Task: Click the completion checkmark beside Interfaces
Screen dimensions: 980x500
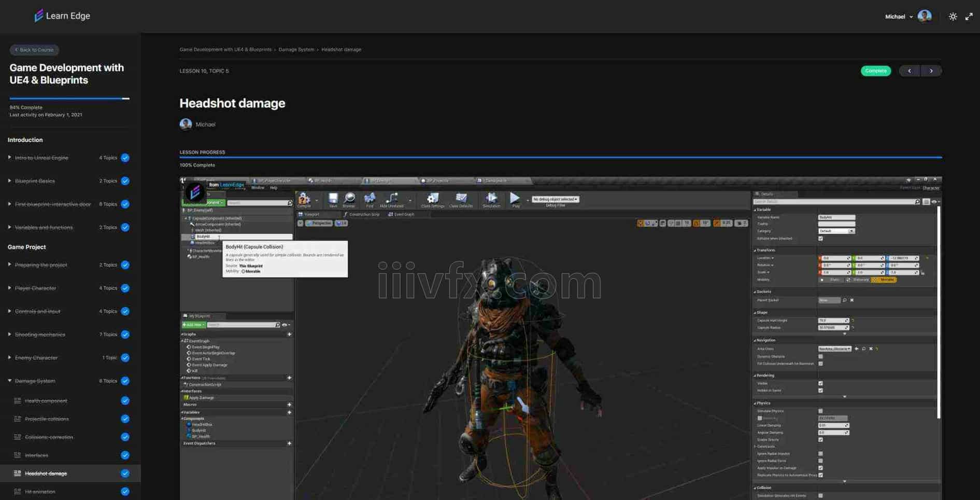Action: 125,455
